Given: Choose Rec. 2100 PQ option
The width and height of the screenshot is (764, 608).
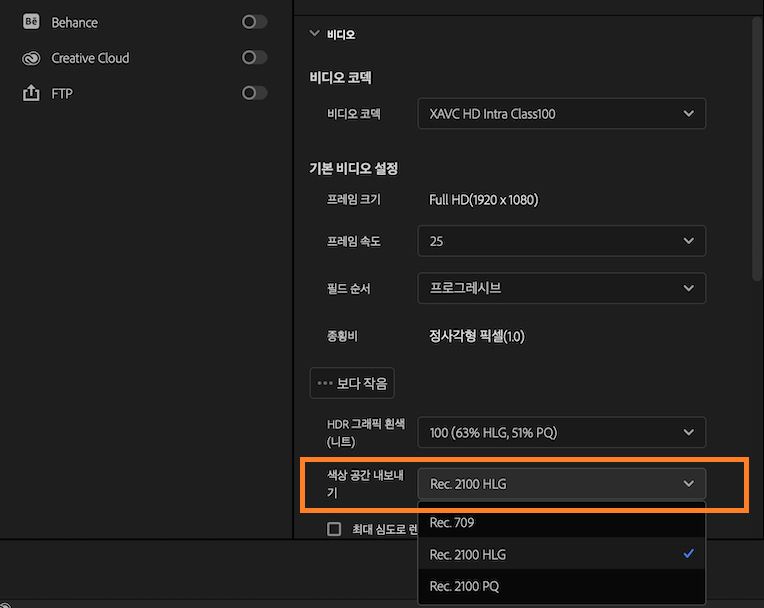Looking at the screenshot, I should click(x=561, y=586).
